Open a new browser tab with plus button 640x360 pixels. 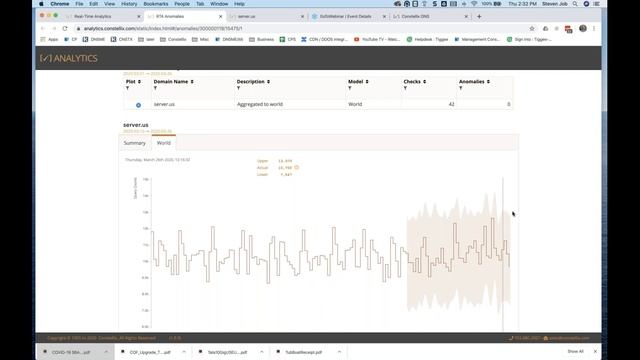tap(479, 16)
